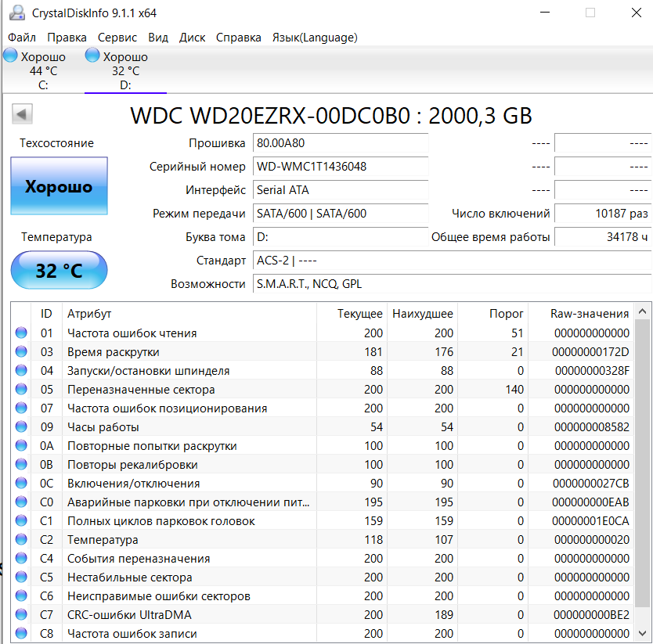This screenshot has width=653, height=644.
Task: Click status orb for attribute 05
Action: coord(21,389)
